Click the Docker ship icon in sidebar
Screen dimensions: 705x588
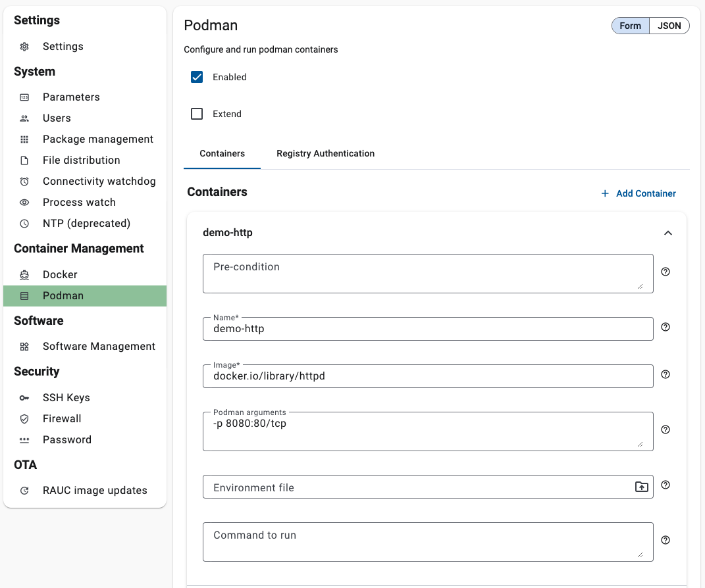(x=24, y=275)
